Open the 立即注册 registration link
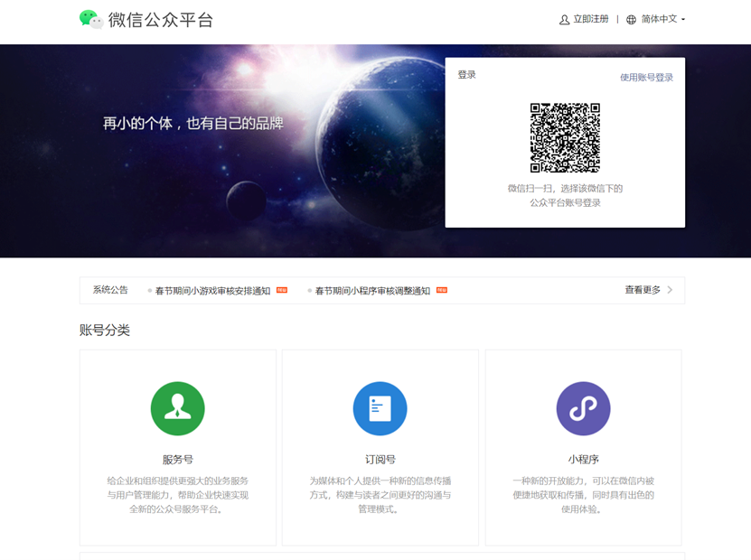This screenshot has height=560, width=751. 590,19
